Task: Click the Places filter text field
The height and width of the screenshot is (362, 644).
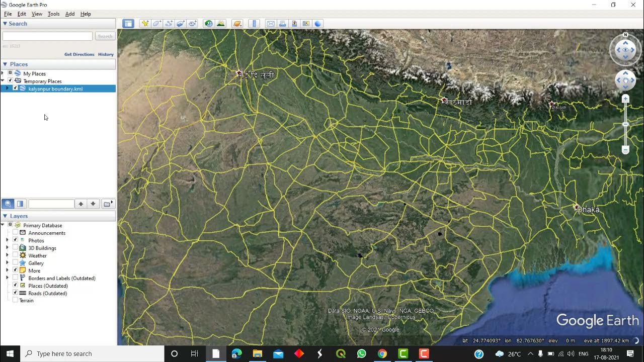Action: point(51,204)
